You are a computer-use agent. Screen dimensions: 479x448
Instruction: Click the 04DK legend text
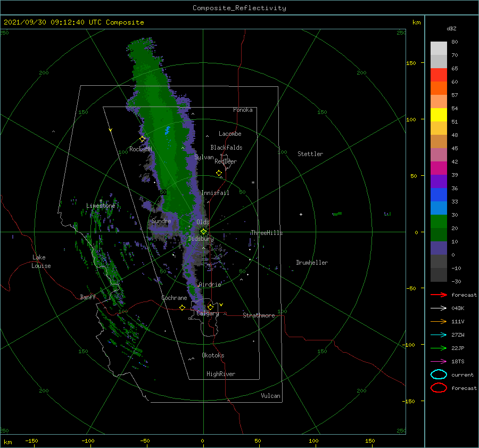coord(458,308)
